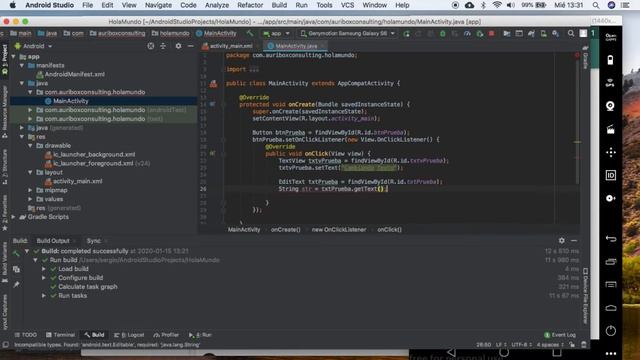Collapse the drawable folder

pyautogui.click(x=30, y=146)
